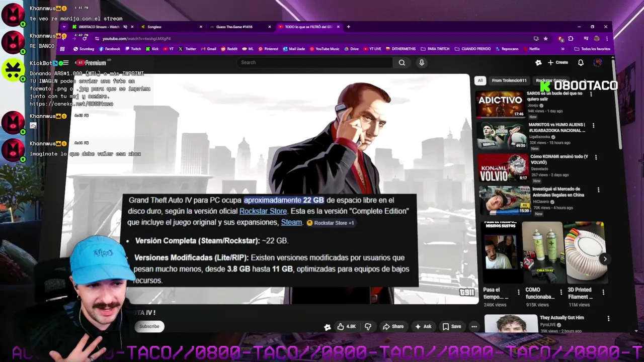
Task: Open Gmail bookmark
Action: tap(209, 49)
